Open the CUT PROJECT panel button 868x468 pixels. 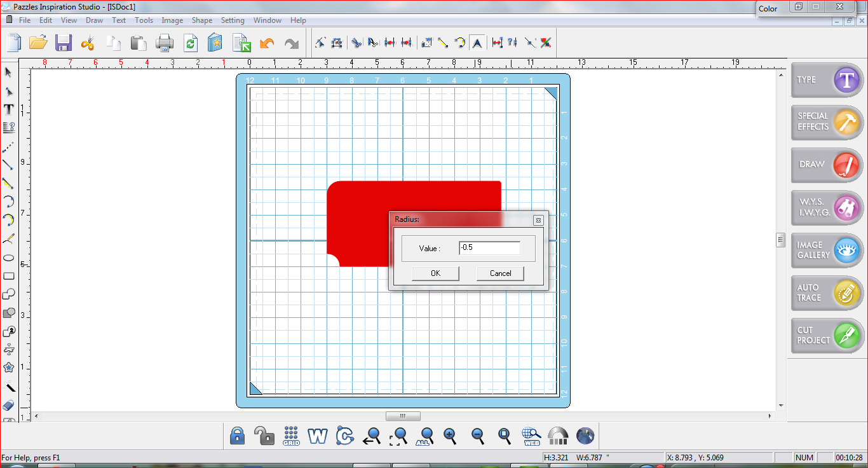pos(827,335)
